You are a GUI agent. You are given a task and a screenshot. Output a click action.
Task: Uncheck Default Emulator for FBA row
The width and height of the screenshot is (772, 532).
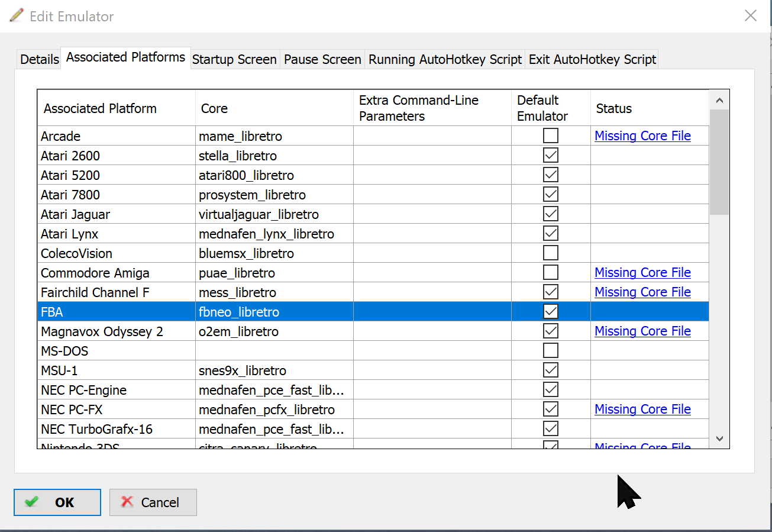tap(551, 311)
